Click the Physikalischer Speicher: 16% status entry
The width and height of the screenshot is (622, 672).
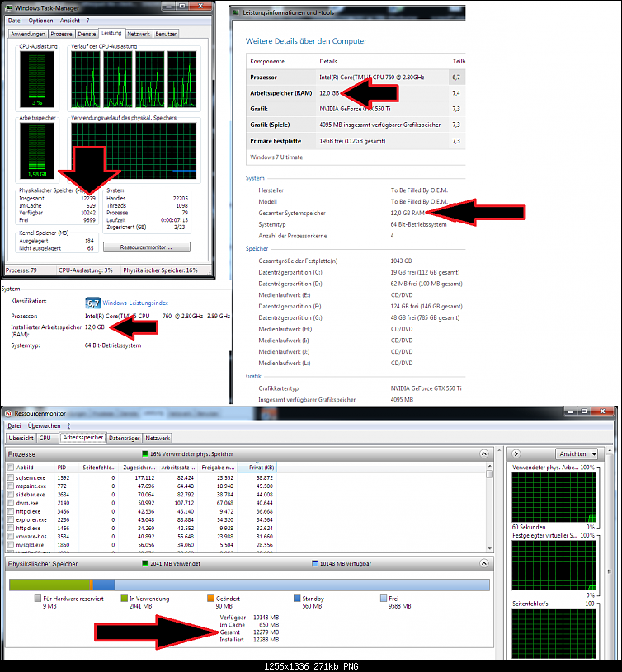click(160, 270)
